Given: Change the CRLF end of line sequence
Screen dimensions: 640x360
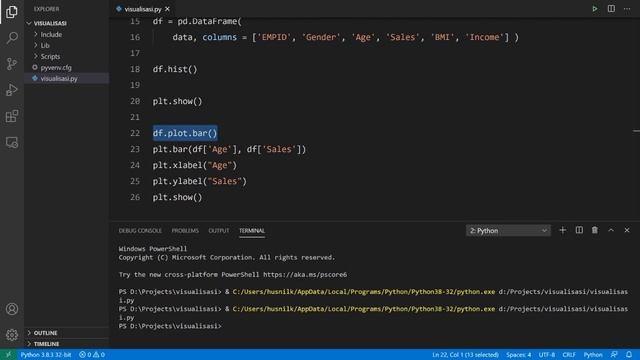Looking at the screenshot, I should (569, 354).
